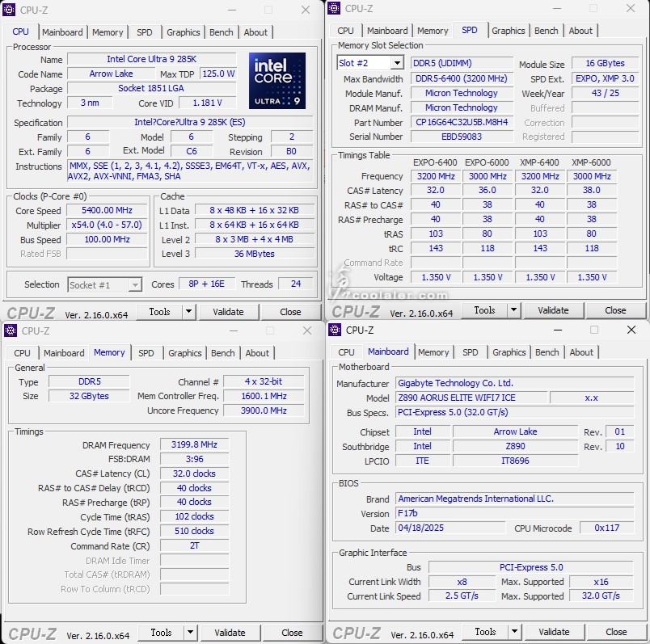This screenshot has height=644, width=650.
Task: Click the '36 MBytes' Level 3 cache value
Action: coord(255,254)
